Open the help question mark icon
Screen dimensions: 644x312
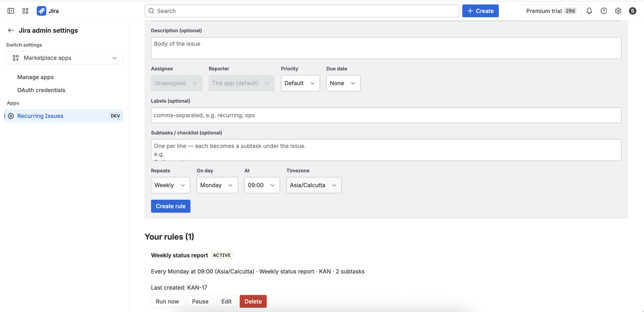603,11
